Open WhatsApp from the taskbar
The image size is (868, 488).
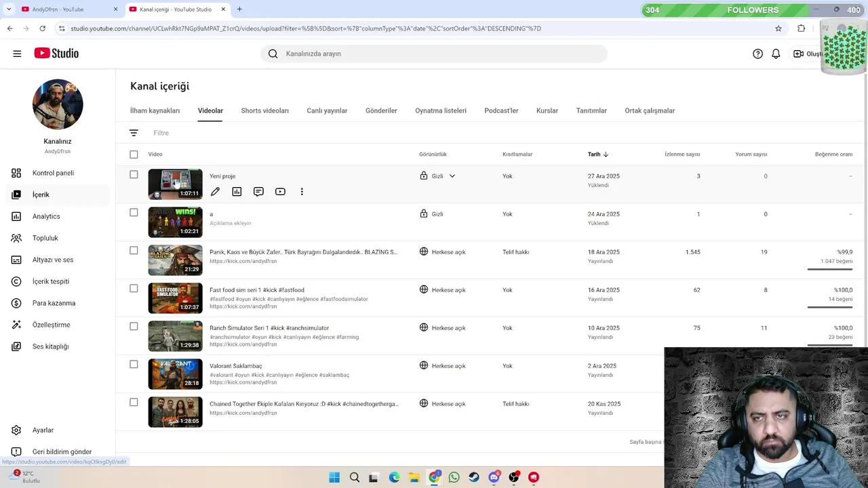tap(454, 477)
